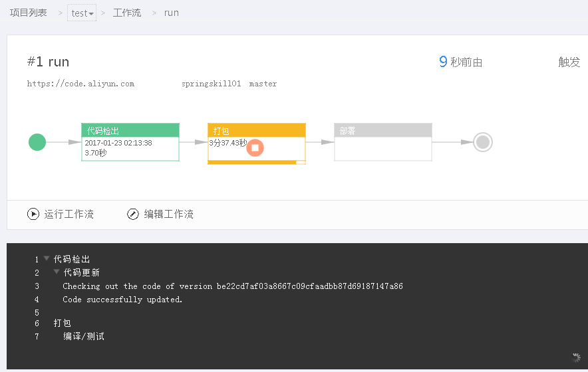Click the gray end node circle
This screenshot has height=372, width=588.
pyautogui.click(x=483, y=142)
